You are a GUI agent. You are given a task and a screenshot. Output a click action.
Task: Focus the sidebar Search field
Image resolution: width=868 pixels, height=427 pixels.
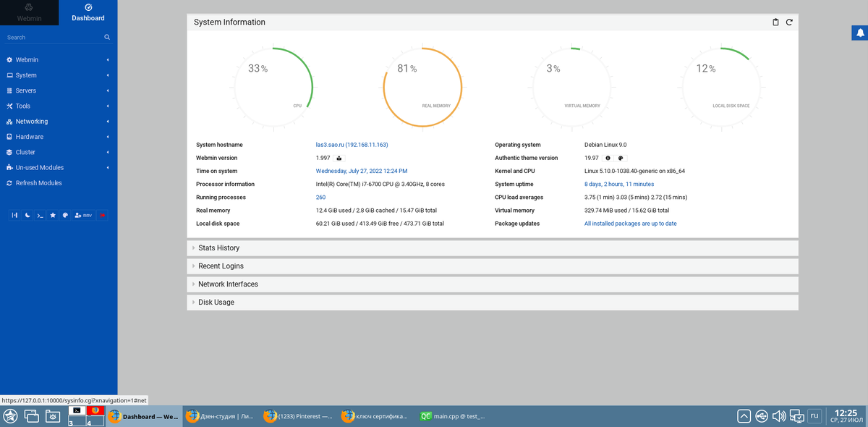pos(59,37)
